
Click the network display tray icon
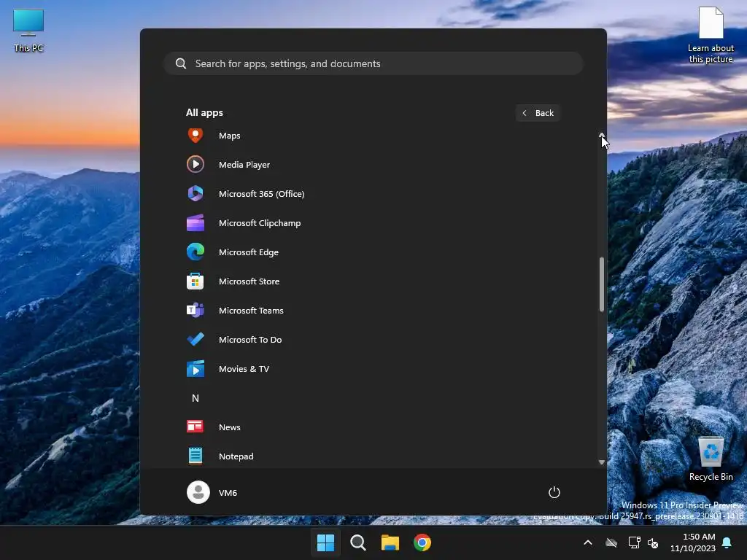[634, 542]
